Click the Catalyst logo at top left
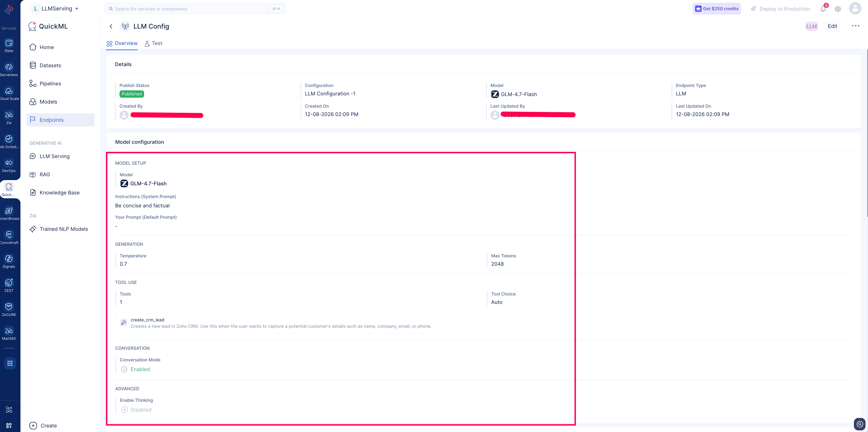868x432 pixels. (9, 10)
